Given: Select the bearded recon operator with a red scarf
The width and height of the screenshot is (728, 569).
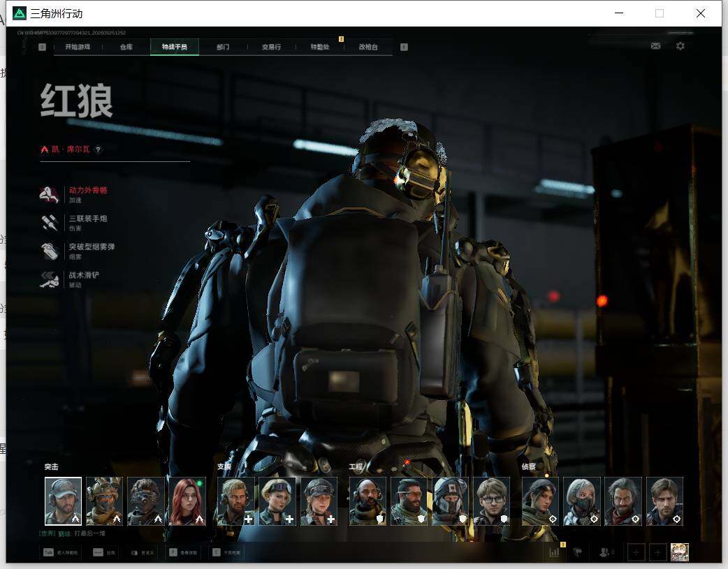Looking at the screenshot, I should (623, 501).
